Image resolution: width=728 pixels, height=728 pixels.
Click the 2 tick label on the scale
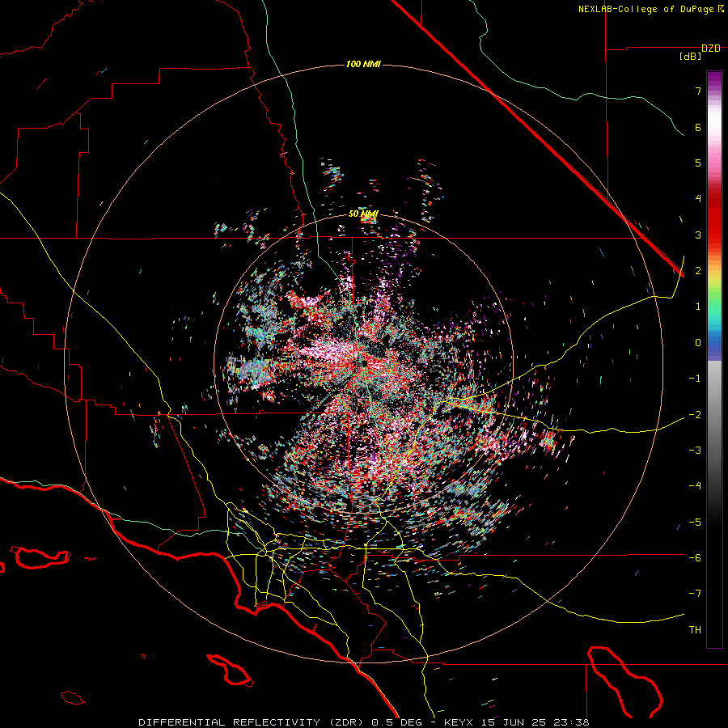698,271
